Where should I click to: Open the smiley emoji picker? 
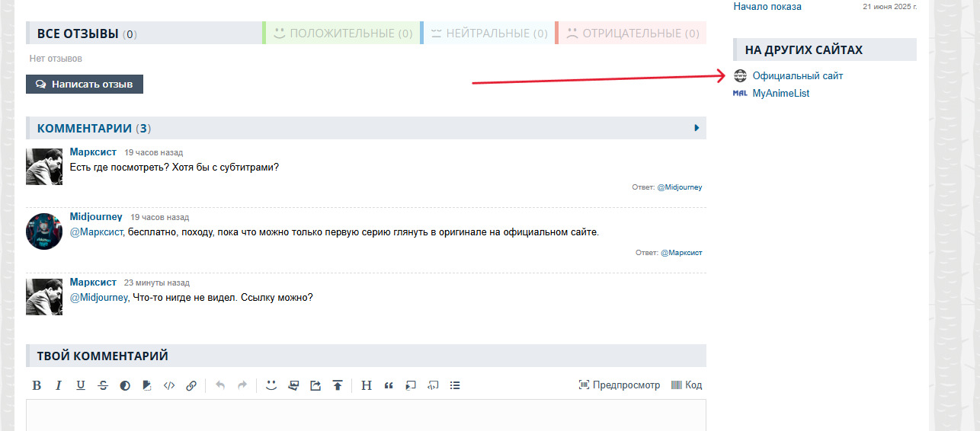(x=271, y=385)
